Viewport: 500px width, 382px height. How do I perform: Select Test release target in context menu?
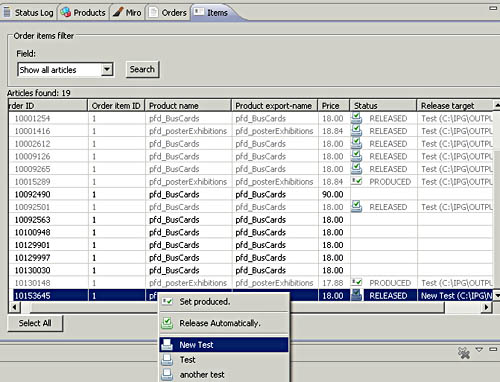224,360
